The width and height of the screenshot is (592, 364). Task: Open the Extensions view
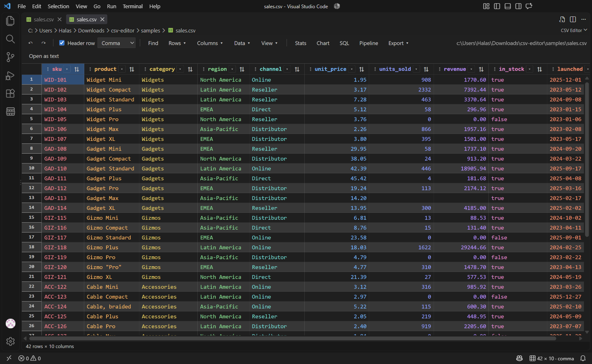point(10,93)
